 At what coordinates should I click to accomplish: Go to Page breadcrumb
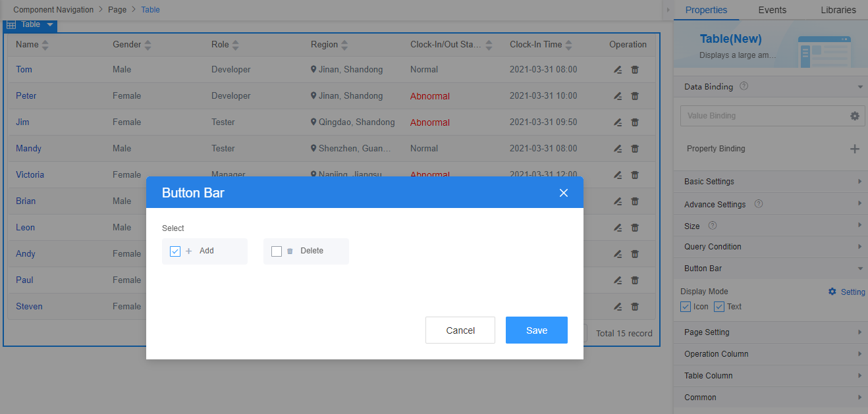tap(117, 10)
